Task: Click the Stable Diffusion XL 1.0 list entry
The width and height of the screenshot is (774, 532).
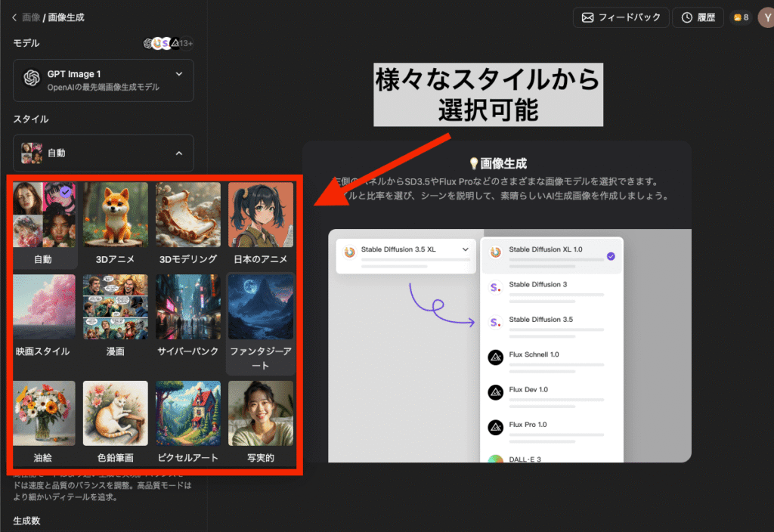Action: 552,256
